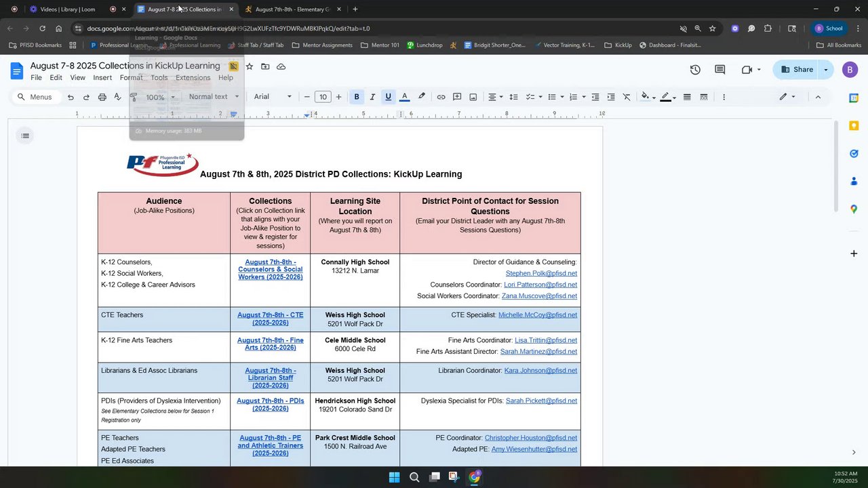Open the Arial font dropdown
Screen dimensions: 868x488
273,97
